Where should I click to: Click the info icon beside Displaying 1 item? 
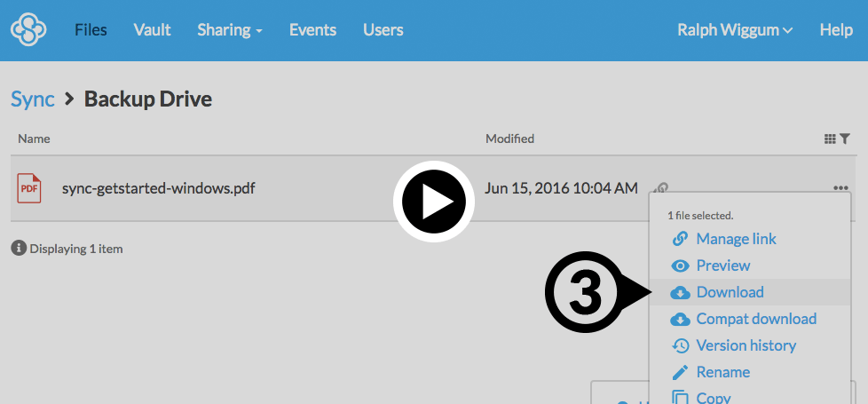tap(18, 249)
